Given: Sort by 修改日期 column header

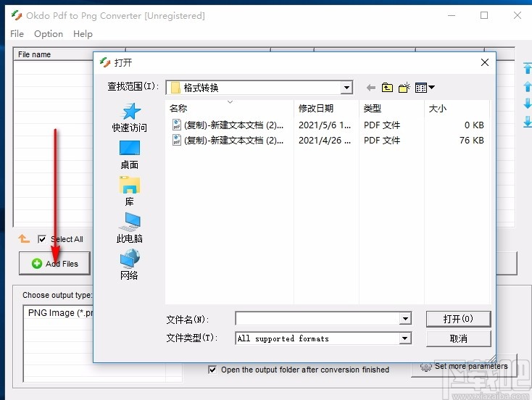Looking at the screenshot, I should (326, 108).
